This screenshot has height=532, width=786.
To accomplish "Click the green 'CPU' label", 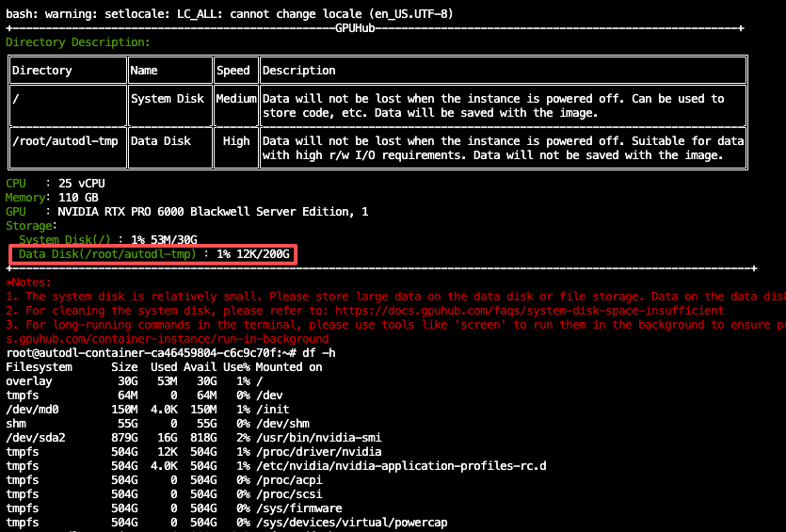I will (16, 184).
